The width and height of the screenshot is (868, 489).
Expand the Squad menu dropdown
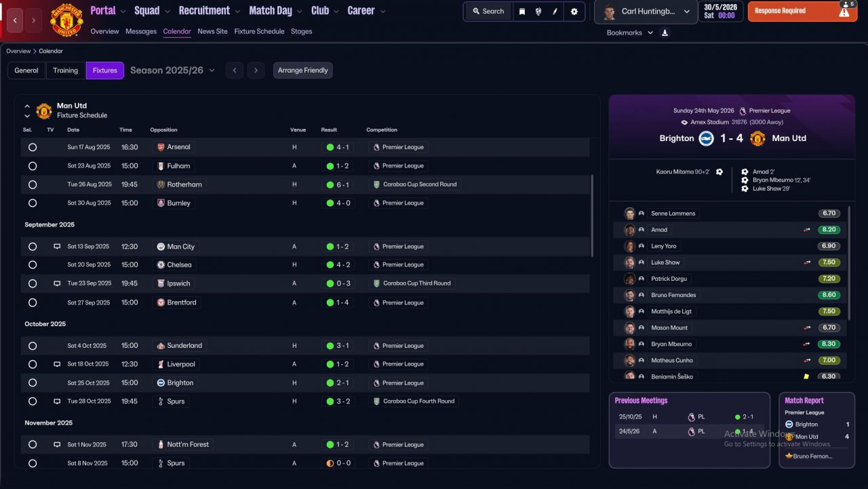click(166, 11)
